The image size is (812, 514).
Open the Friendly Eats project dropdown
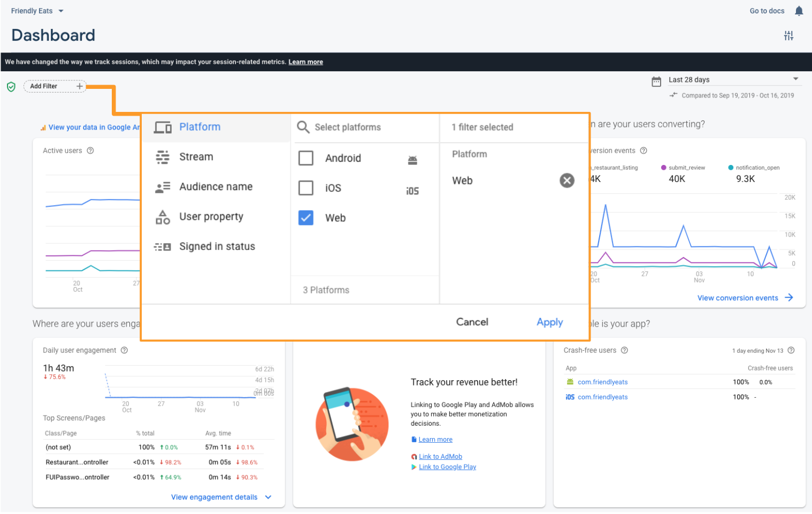[37, 11]
